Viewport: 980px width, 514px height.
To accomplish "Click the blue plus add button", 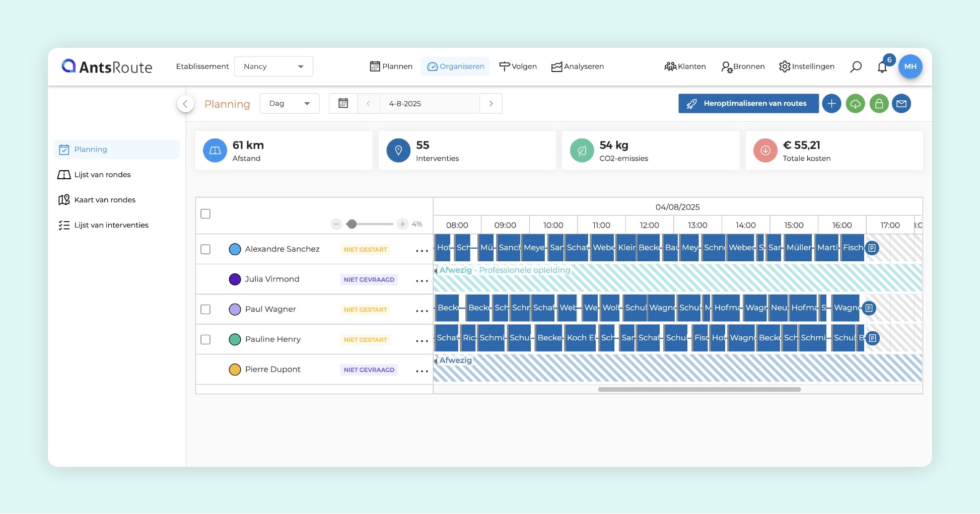I will click(831, 104).
